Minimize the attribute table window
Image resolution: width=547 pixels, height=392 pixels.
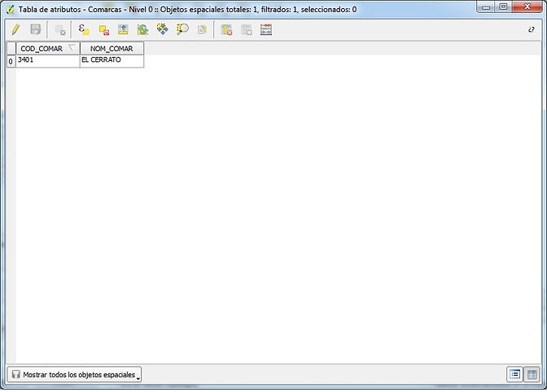[x=486, y=7]
